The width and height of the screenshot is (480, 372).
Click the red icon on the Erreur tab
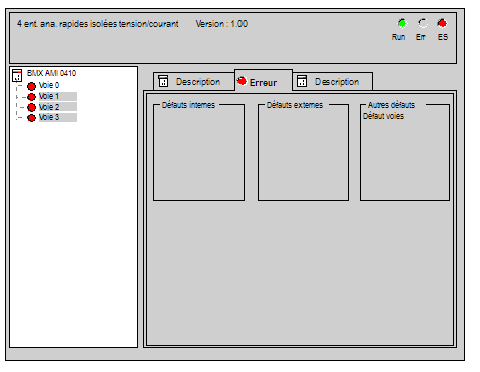click(242, 81)
